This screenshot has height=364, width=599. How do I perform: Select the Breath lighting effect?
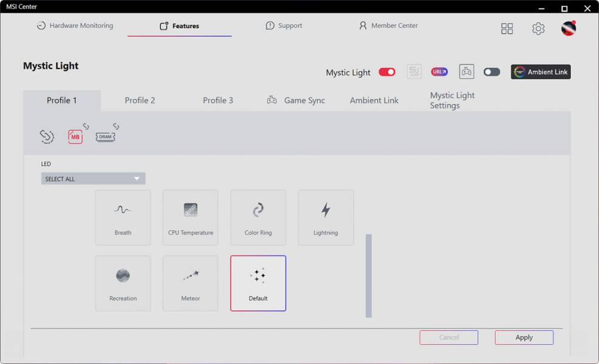click(x=123, y=217)
